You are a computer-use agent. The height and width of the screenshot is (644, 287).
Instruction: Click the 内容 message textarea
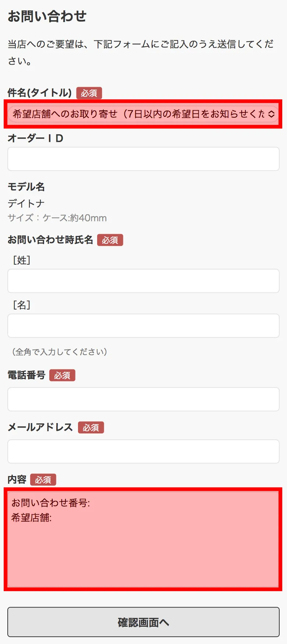(x=143, y=540)
